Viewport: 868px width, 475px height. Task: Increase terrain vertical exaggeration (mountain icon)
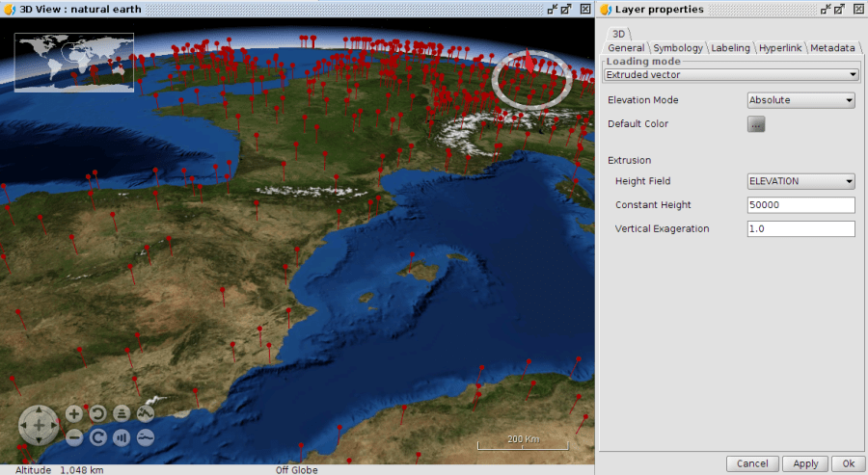coord(146,414)
